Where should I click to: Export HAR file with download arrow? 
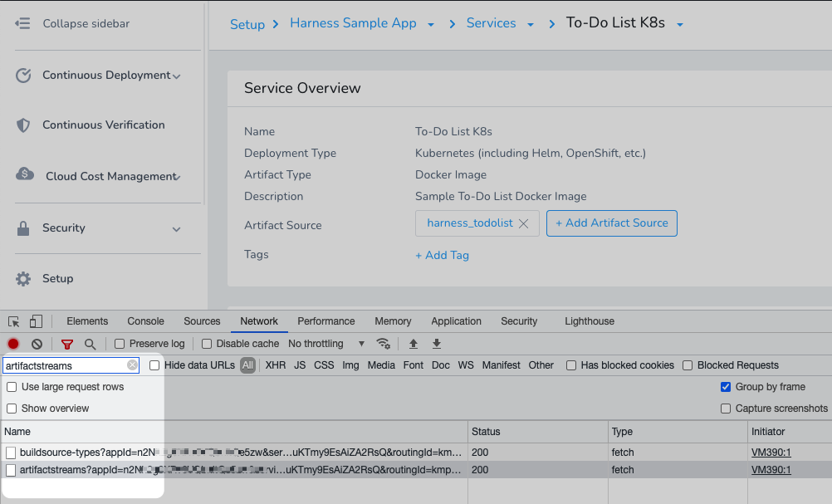pos(437,344)
